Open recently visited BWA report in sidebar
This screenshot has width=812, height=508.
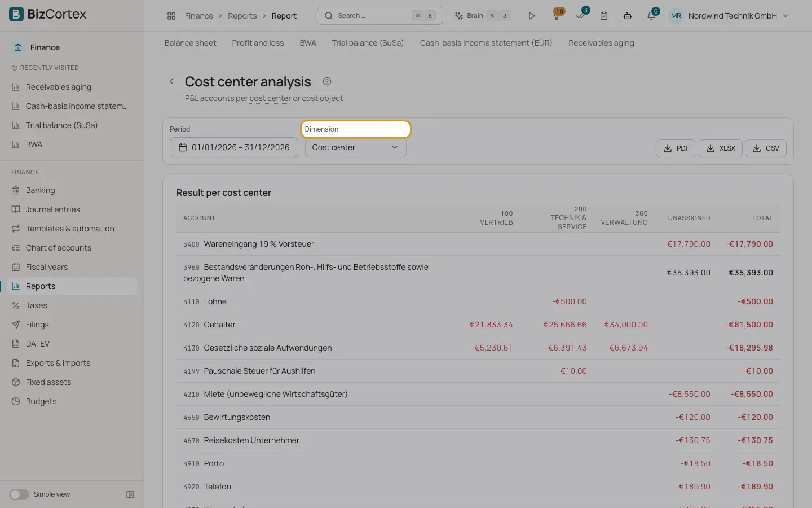72,144
